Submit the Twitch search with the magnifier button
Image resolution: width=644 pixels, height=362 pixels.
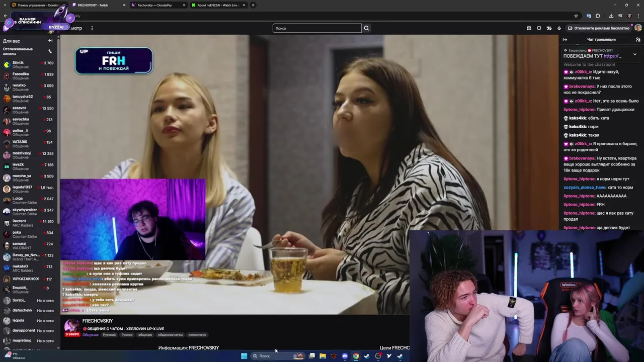366,28
